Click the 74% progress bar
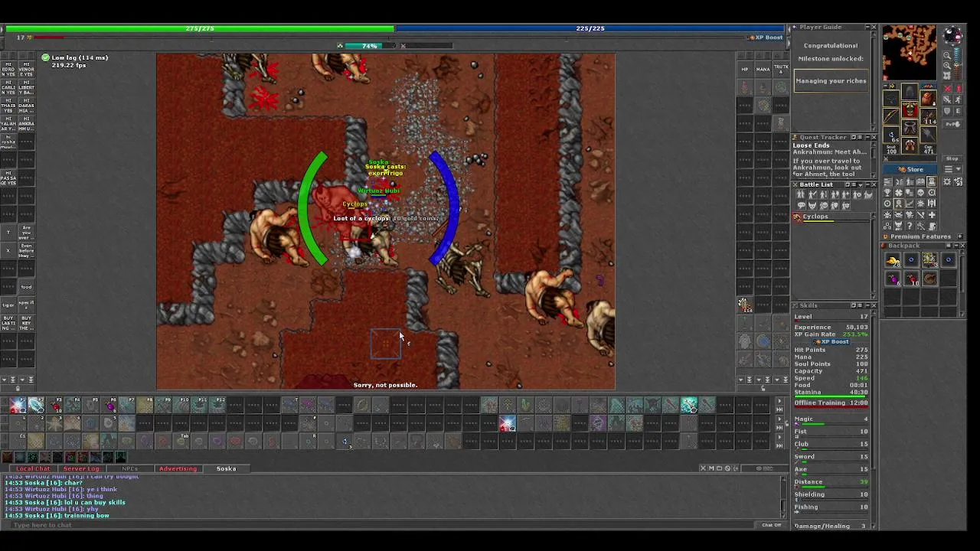The image size is (980, 551). tap(371, 46)
